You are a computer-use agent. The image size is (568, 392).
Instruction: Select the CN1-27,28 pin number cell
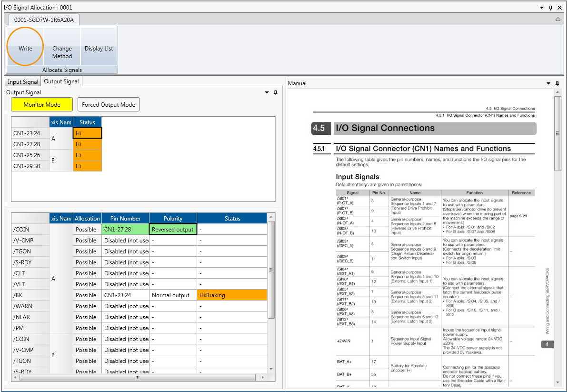(125, 230)
